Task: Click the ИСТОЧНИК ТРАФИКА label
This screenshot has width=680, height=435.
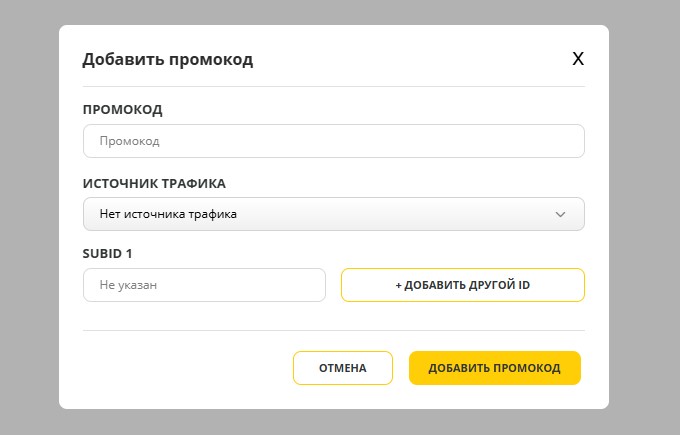Action: pyautogui.click(x=154, y=183)
